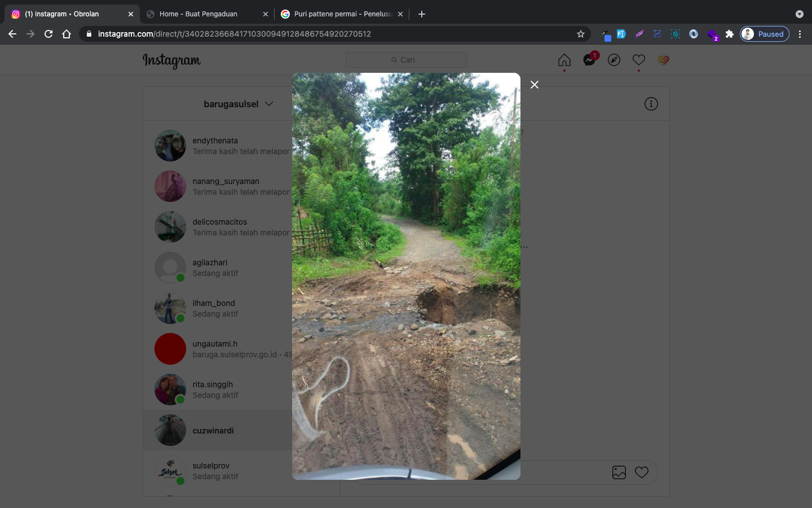Reload the page
This screenshot has height=508, width=812.
48,34
